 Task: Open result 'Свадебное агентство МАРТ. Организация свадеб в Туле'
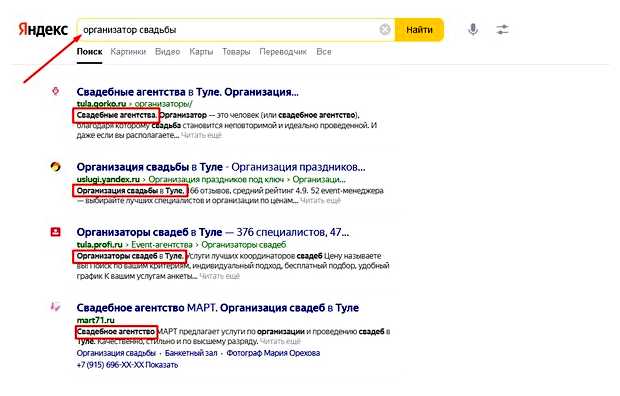pyautogui.click(x=217, y=308)
